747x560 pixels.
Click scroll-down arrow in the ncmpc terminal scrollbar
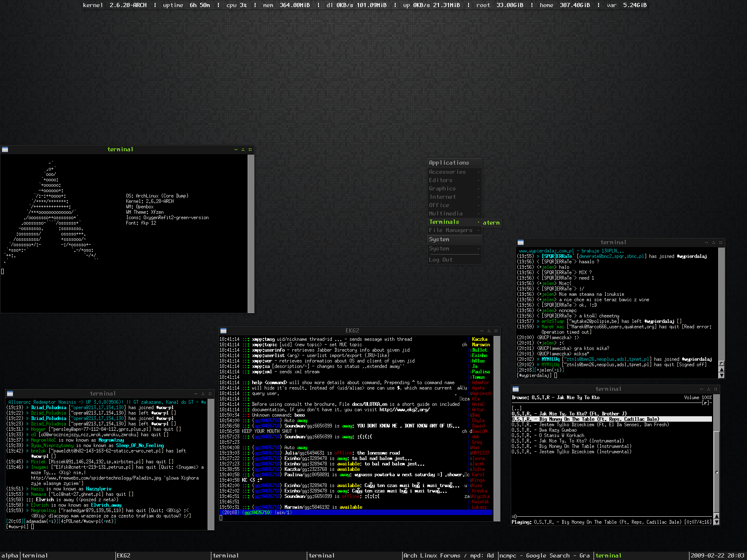point(717,522)
